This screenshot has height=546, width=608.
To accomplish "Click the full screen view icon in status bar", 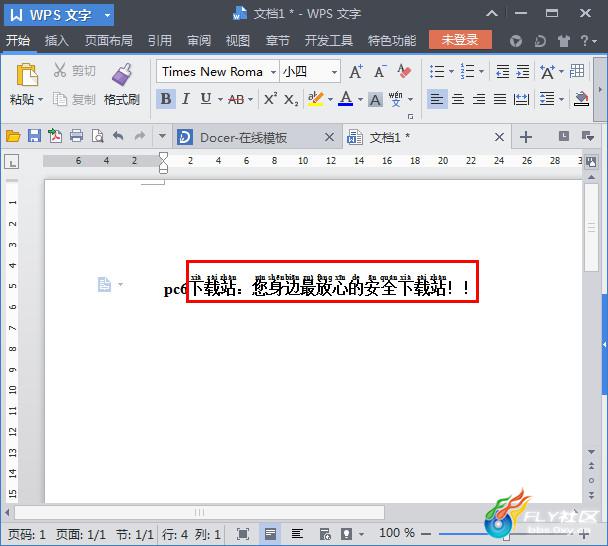I will 243,534.
